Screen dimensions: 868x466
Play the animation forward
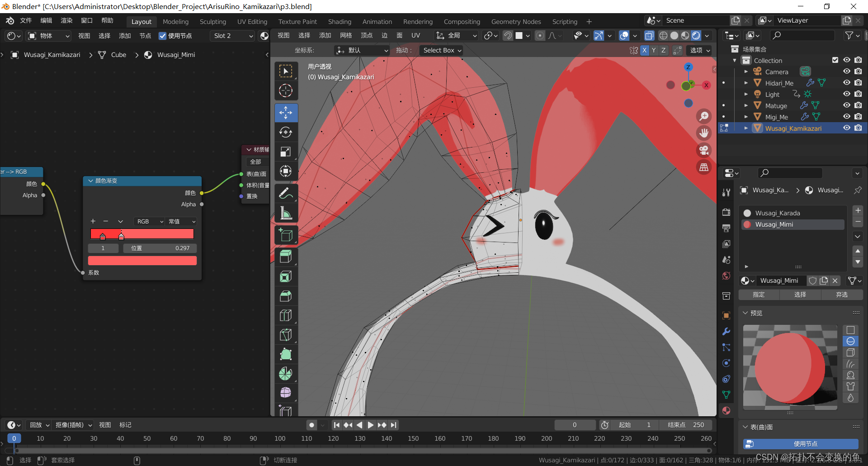371,425
